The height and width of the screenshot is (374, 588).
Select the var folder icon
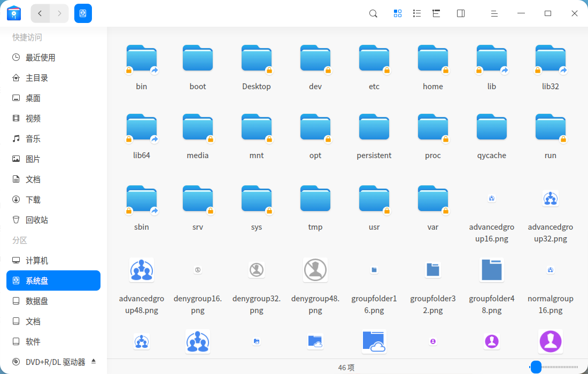point(433,200)
